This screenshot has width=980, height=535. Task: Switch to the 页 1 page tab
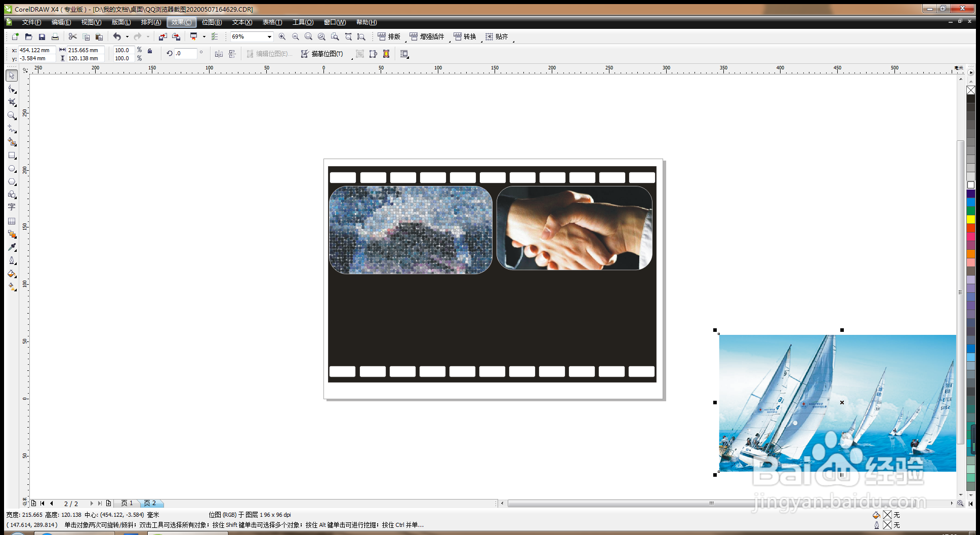tap(127, 503)
